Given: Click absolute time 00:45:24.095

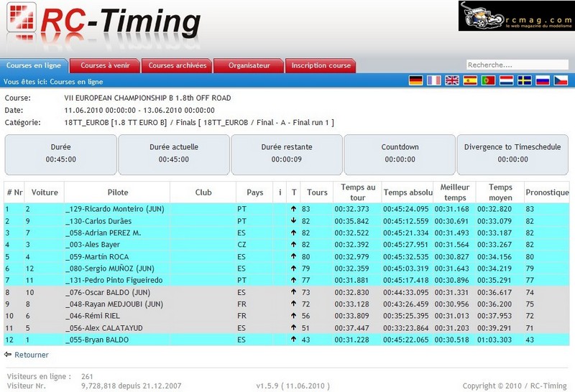Looking at the screenshot, I should [405, 209].
